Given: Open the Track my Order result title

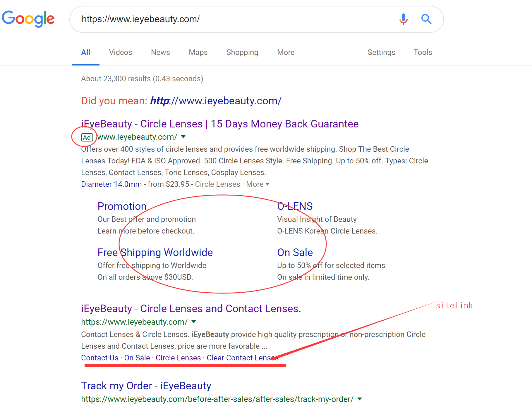Looking at the screenshot, I should tap(146, 386).
